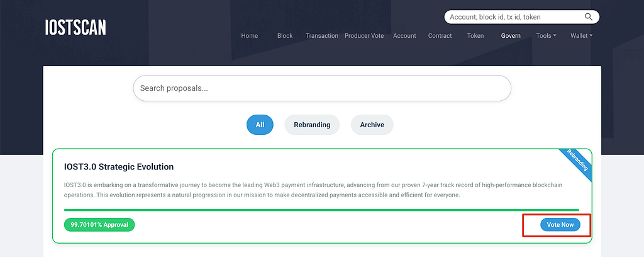Open the Contract nav item

440,36
